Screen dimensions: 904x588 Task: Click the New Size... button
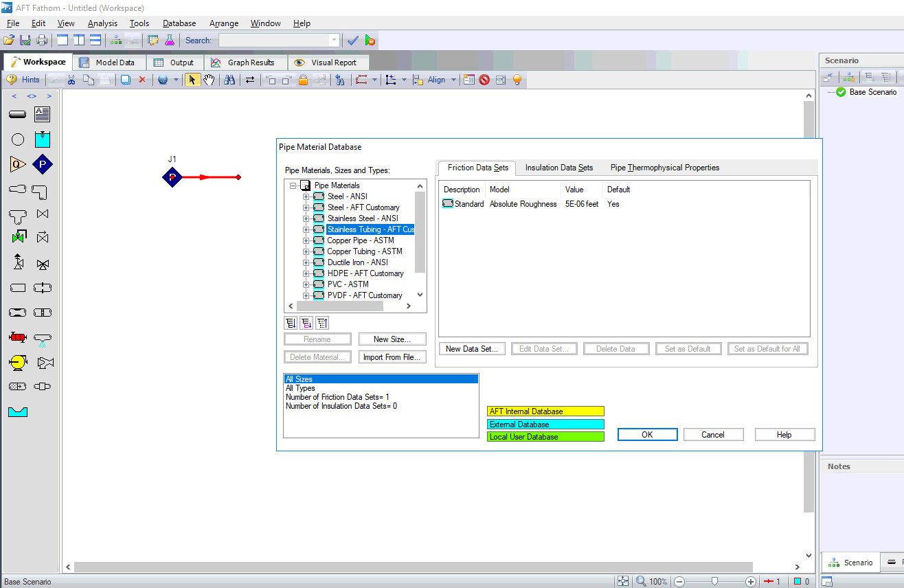(x=392, y=339)
